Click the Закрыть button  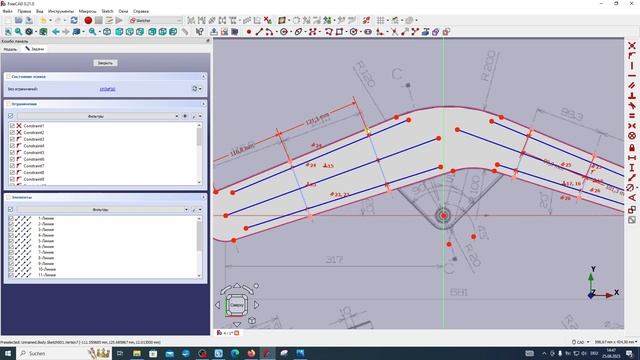(x=105, y=63)
